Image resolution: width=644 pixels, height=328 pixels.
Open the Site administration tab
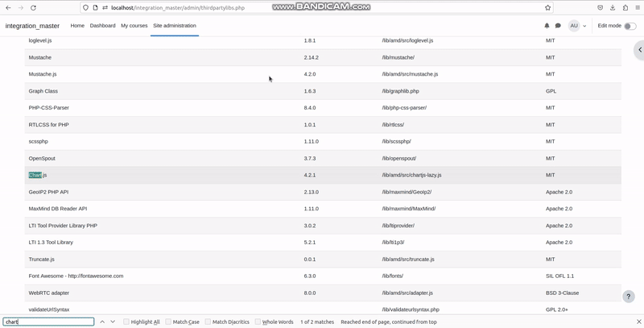175,26
